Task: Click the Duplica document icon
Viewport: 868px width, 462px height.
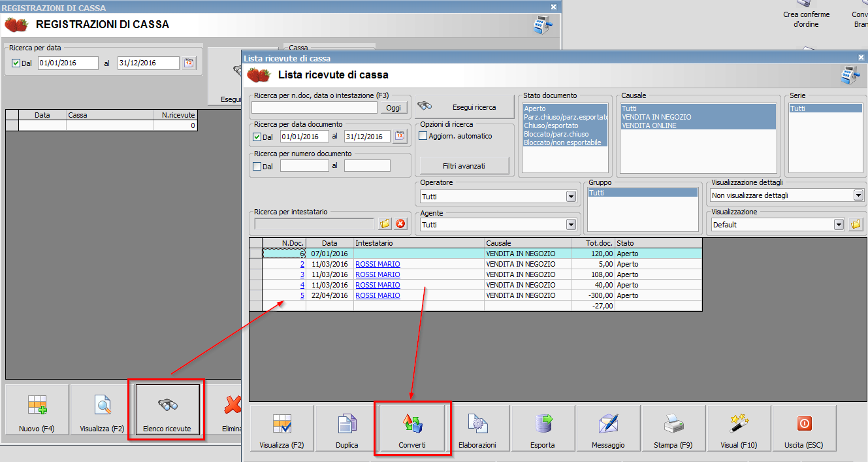Action: pos(347,424)
